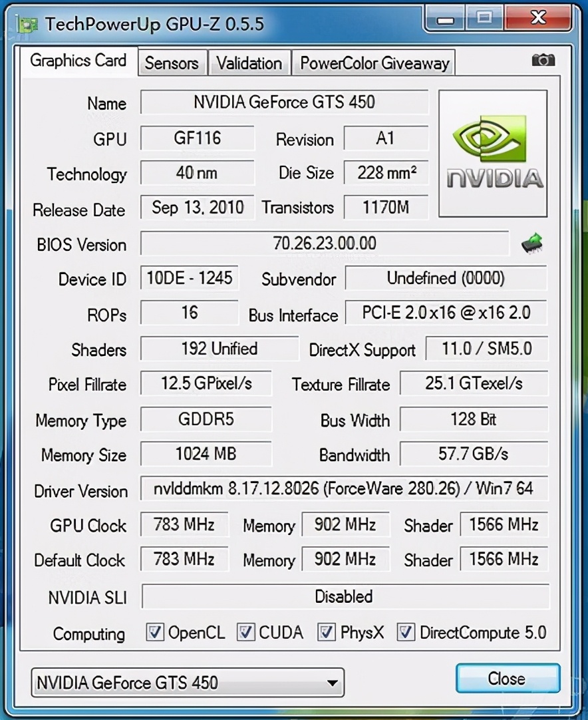The width and height of the screenshot is (588, 720).
Task: Click the Default Clock row Shader 1566 MHz
Action: 504,559
